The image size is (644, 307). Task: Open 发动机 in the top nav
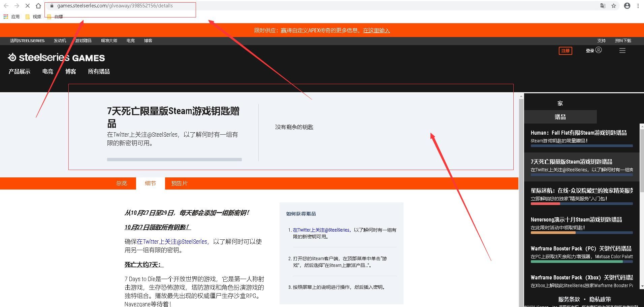(x=60, y=41)
